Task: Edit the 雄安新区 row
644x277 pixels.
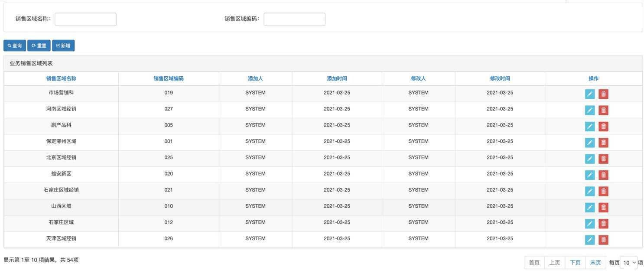Action: (x=590, y=175)
